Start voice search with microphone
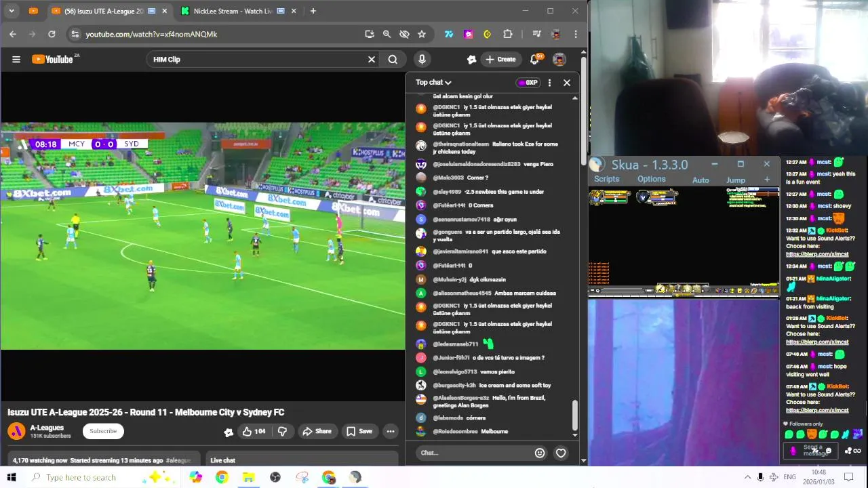The width and height of the screenshot is (868, 488). (422, 59)
